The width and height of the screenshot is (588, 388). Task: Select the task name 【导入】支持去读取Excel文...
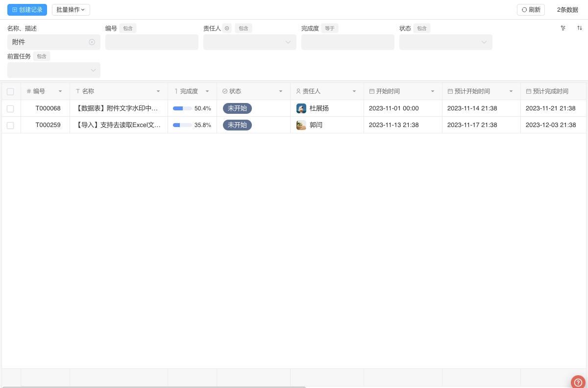click(x=118, y=125)
